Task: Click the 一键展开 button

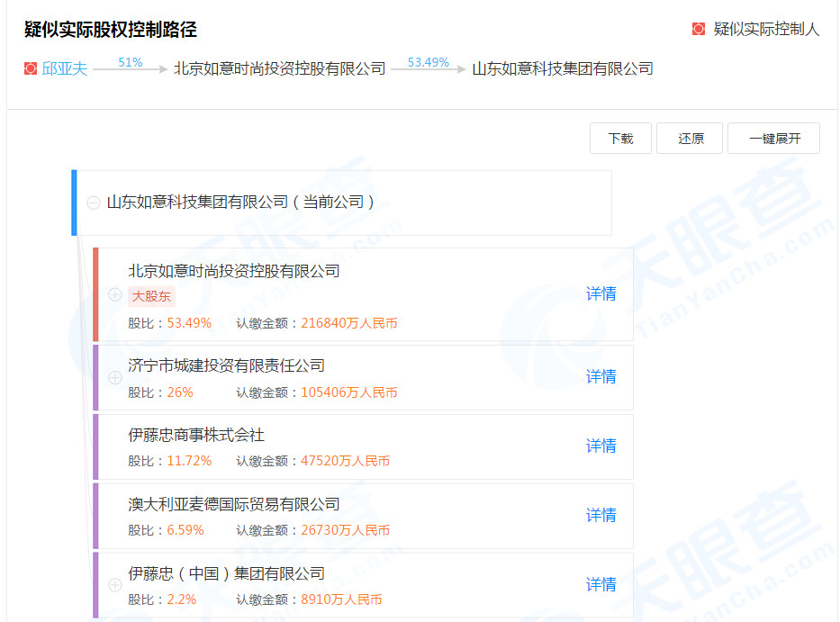Action: pos(773,139)
